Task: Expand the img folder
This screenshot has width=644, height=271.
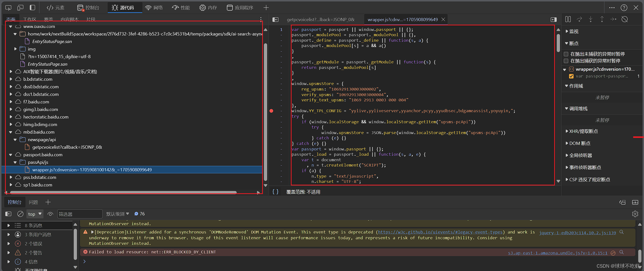Action: 15,49
